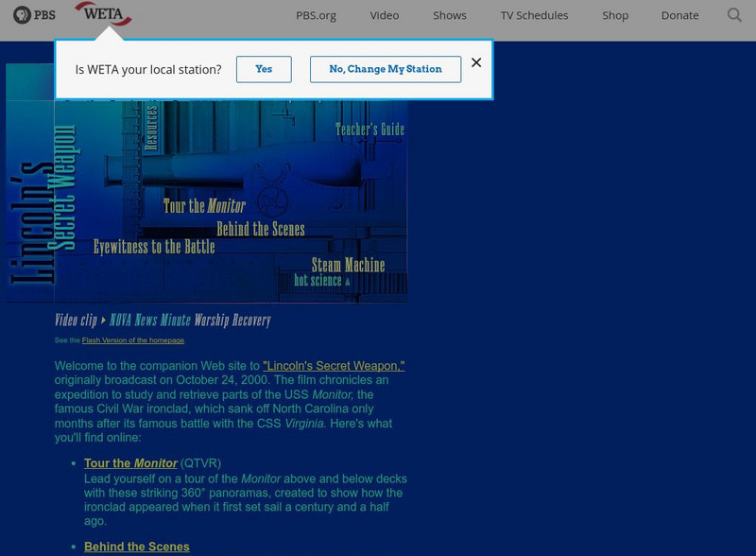Image resolution: width=756 pixels, height=556 pixels.
Task: Click the hot science triangle arrow
Action: pyautogui.click(x=348, y=282)
